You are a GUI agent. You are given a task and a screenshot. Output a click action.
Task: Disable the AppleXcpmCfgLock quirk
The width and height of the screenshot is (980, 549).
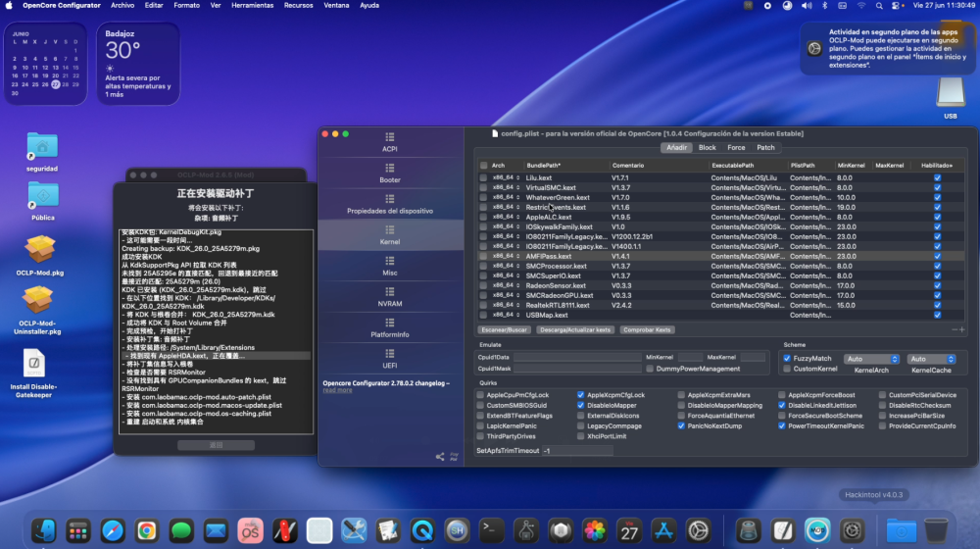click(580, 395)
